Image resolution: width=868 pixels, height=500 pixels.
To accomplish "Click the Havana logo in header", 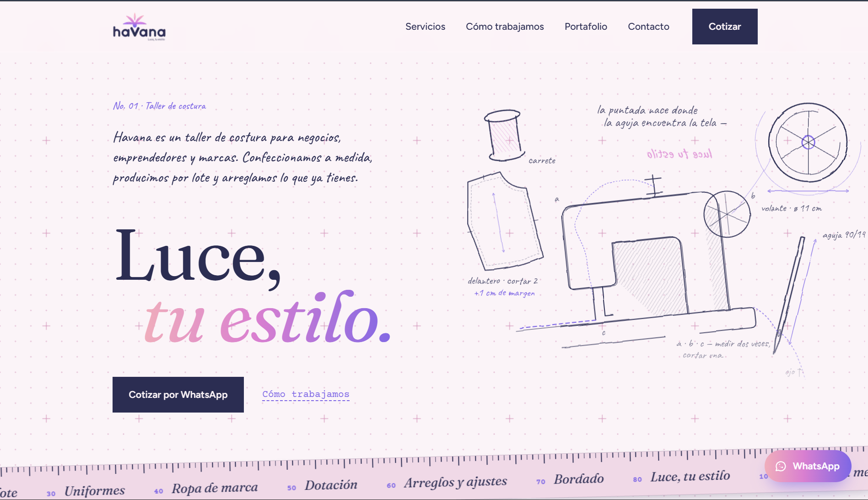I will tap(139, 27).
